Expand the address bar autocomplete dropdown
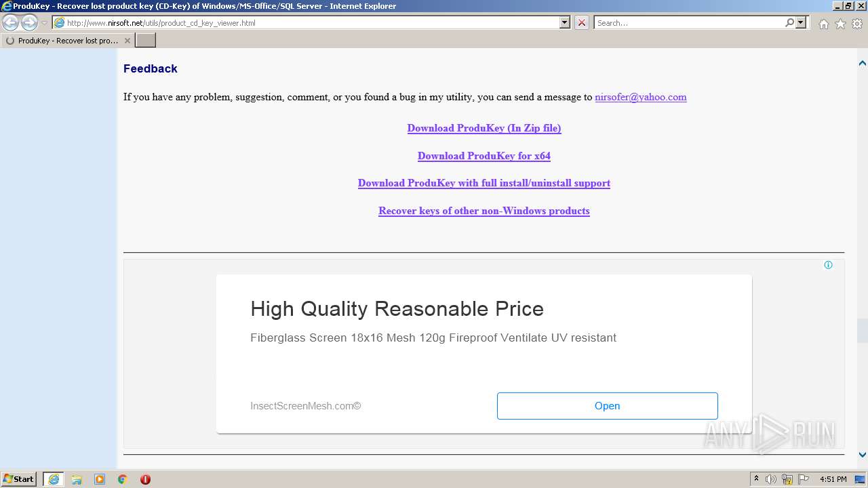Viewport: 868px width, 488px height. 565,23
